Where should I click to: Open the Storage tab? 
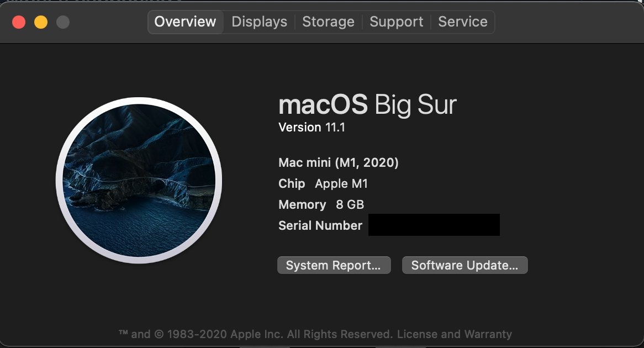328,22
